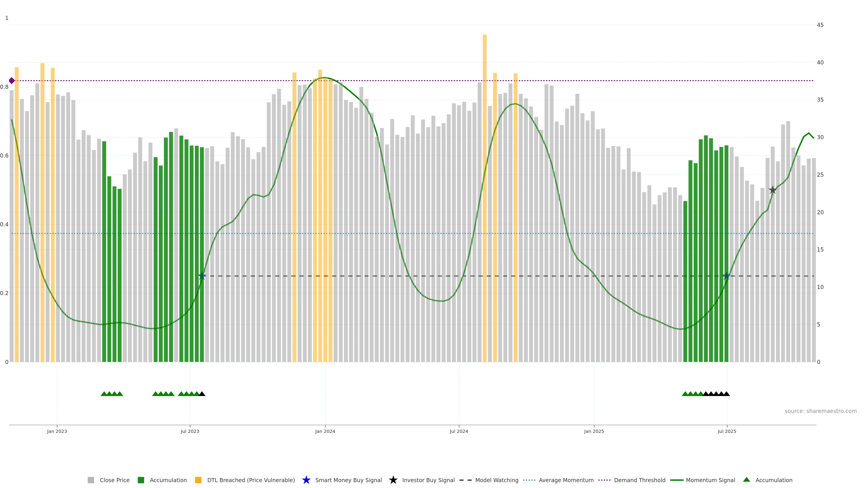The height and width of the screenshot is (488, 868).
Task: Click the blue star marker near July 2023 on the chart
Action: [x=202, y=276]
